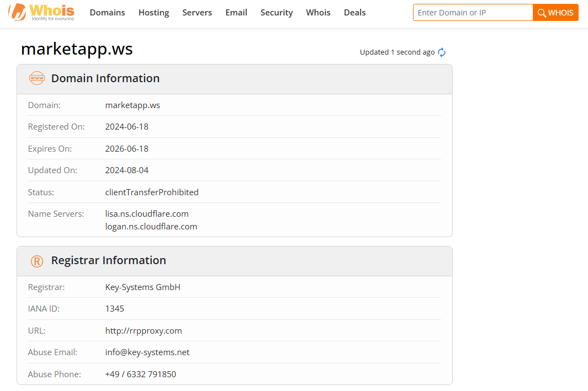Click the abuse phone +49 / 6332 791850

coord(141,374)
